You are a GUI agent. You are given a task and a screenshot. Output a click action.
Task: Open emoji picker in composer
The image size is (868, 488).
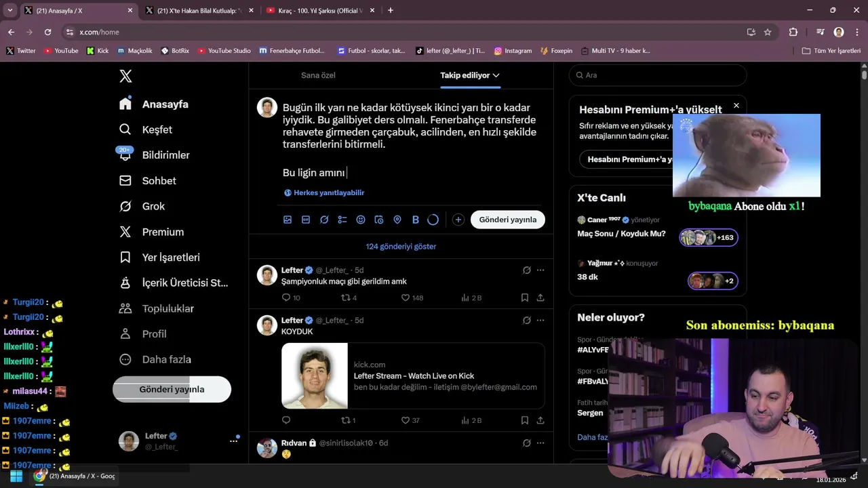[361, 220]
